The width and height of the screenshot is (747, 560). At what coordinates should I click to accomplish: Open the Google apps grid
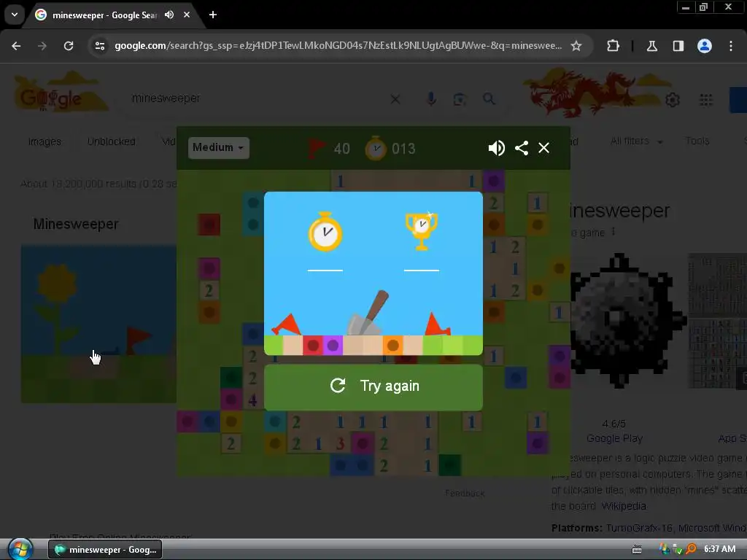[x=706, y=100]
